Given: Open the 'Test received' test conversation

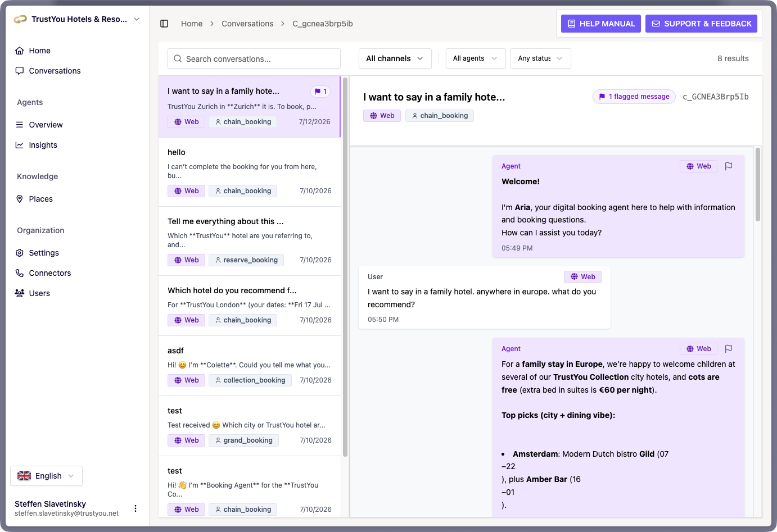Looking at the screenshot, I should (250, 426).
